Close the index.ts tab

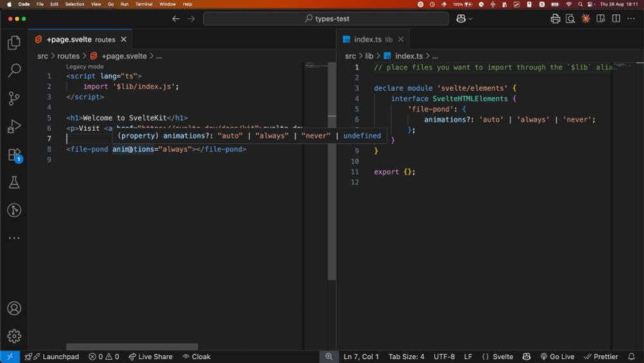401,39
